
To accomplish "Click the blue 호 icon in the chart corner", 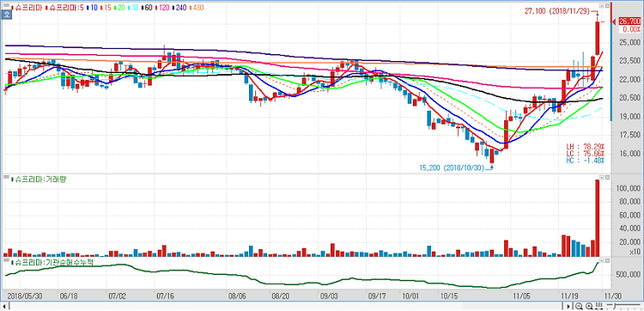I will point(6,15).
